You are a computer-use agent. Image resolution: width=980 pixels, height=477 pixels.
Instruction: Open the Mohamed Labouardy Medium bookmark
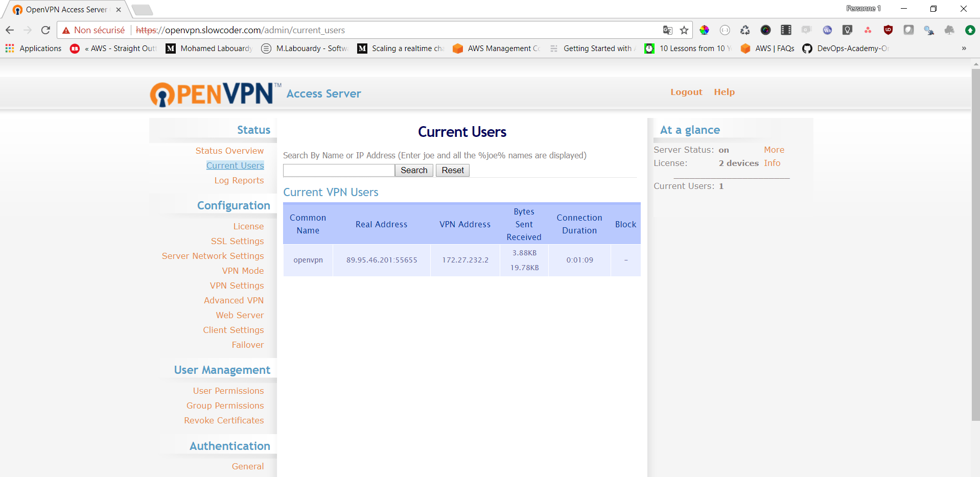tap(209, 49)
